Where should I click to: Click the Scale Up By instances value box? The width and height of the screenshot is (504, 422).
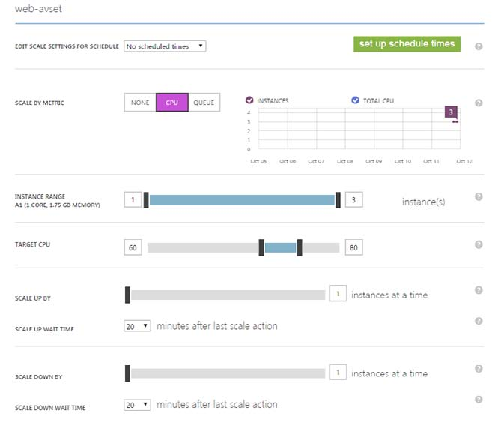click(337, 295)
